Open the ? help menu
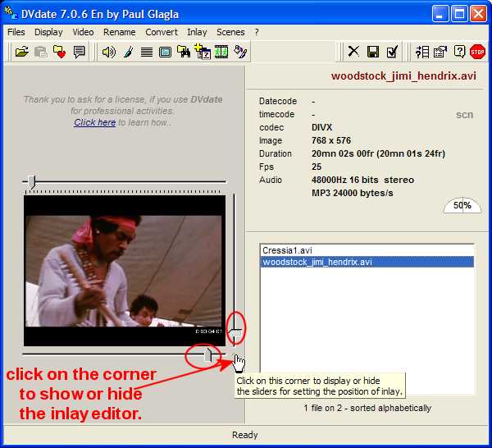The height and width of the screenshot is (448, 492). coord(257,32)
